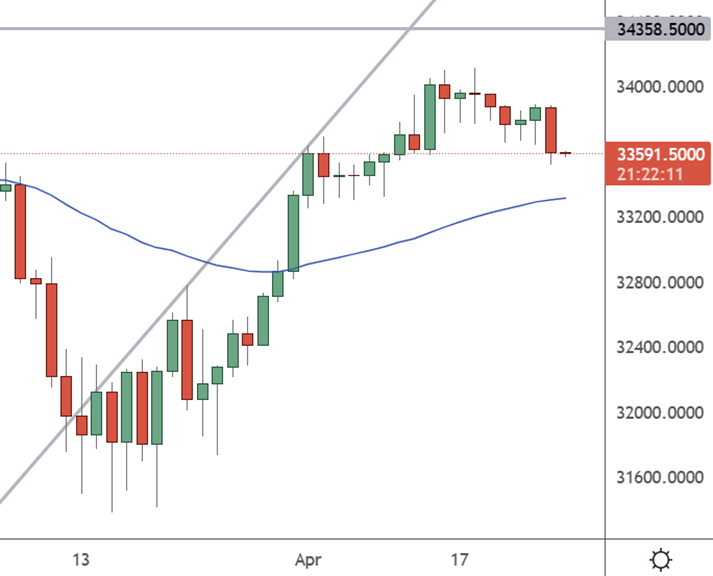Click the 32000.0000 price axis label
Screen dimensions: 713x576
660,412
